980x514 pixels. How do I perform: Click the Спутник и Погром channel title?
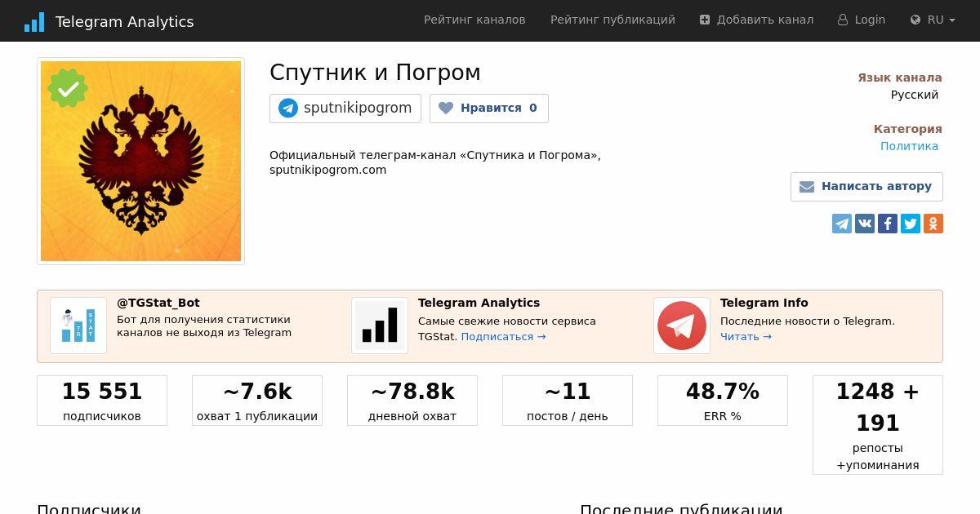click(375, 73)
